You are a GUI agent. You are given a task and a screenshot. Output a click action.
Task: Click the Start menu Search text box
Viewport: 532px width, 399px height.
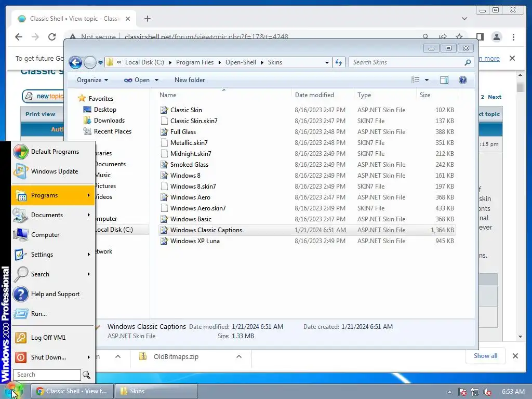(x=47, y=375)
